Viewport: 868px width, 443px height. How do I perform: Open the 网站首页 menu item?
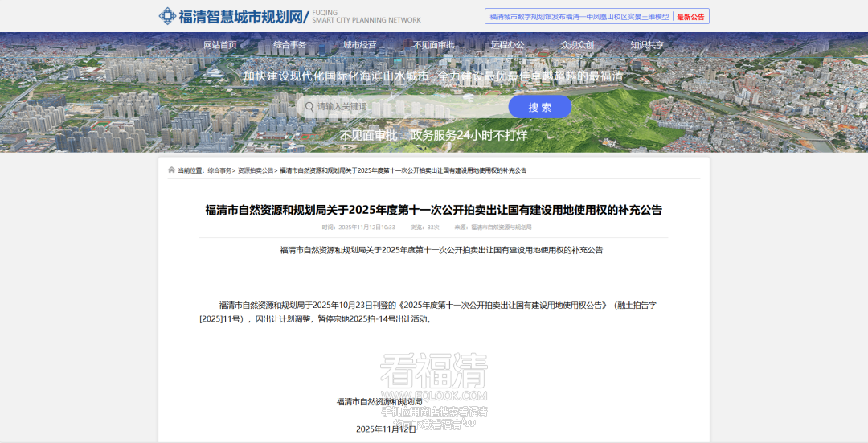pos(220,45)
